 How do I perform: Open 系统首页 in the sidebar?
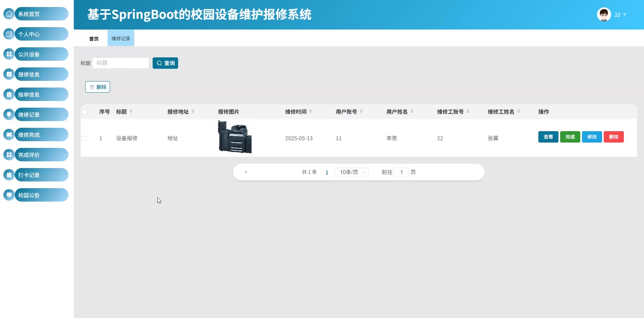[x=42, y=14]
